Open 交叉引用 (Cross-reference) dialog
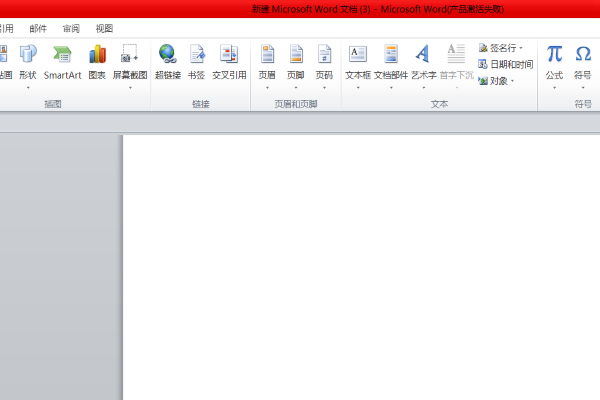600x400 pixels. [229, 61]
